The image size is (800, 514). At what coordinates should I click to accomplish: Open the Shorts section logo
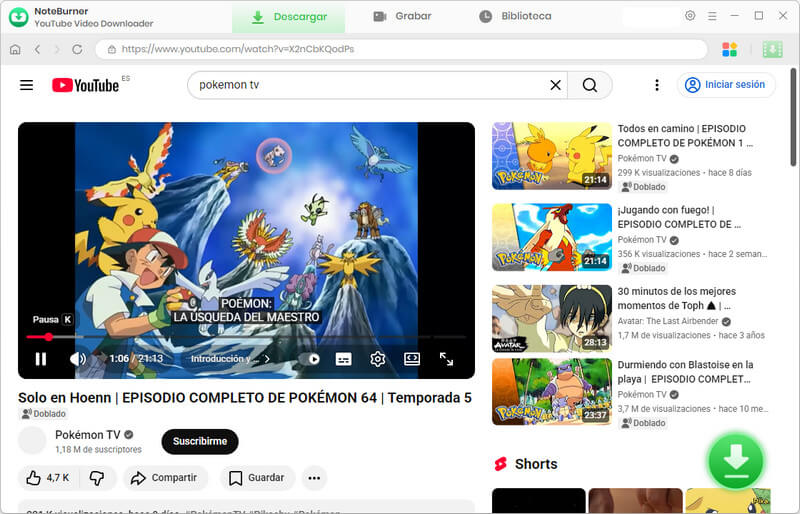coord(501,464)
